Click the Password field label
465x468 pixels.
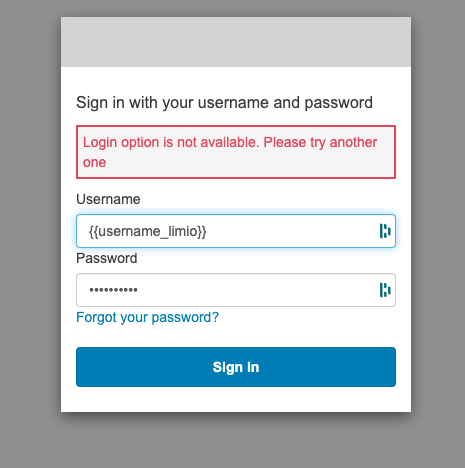(107, 258)
